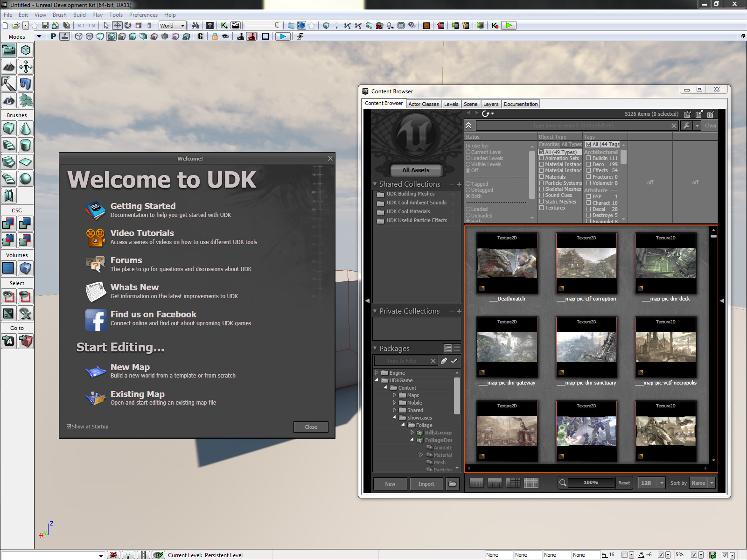Screen dimensions: 747x560
Task: Toggle game view with the G icon
Action: pyautogui.click(x=201, y=36)
